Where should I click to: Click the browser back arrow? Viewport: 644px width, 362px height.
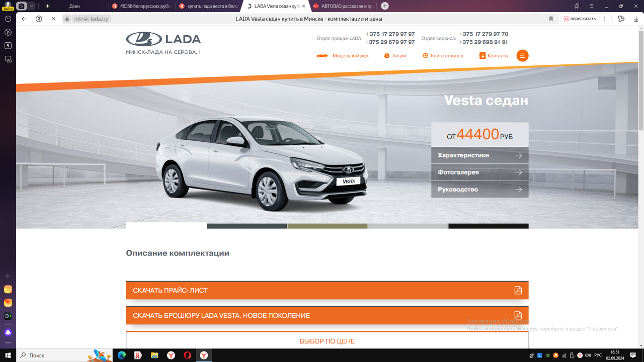(24, 19)
